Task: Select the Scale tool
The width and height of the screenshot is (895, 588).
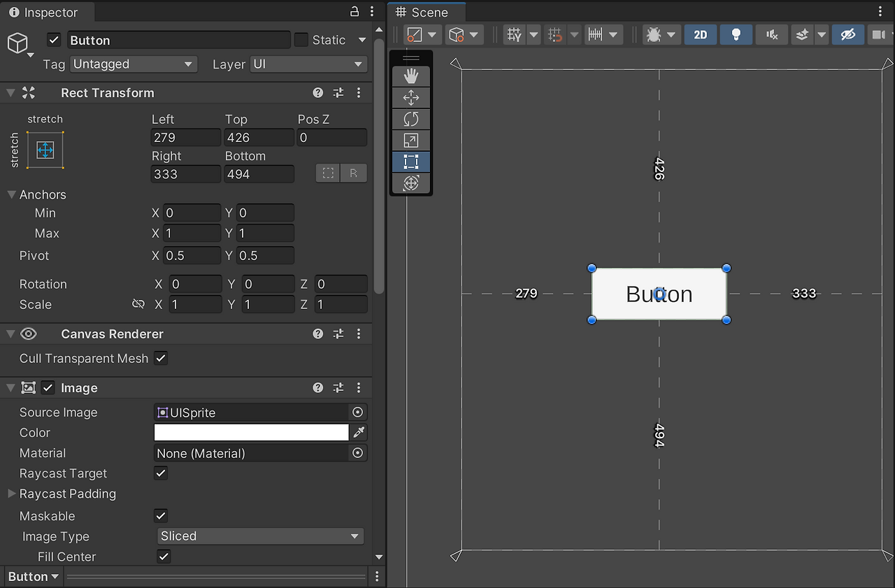Action: [411, 141]
